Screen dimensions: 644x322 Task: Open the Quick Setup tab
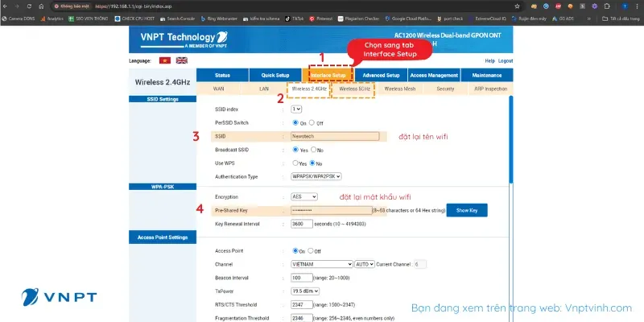click(275, 75)
